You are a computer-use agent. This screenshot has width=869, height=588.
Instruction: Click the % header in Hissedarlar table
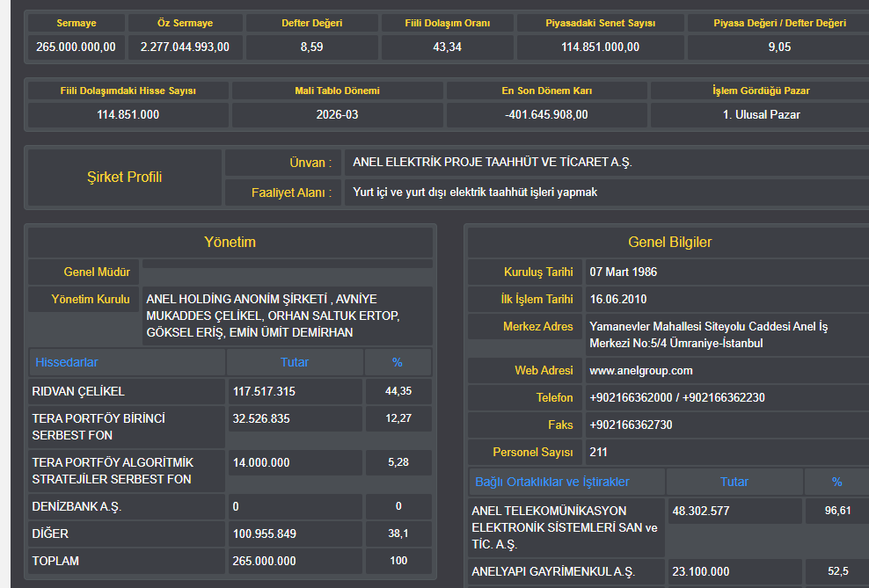coord(398,362)
